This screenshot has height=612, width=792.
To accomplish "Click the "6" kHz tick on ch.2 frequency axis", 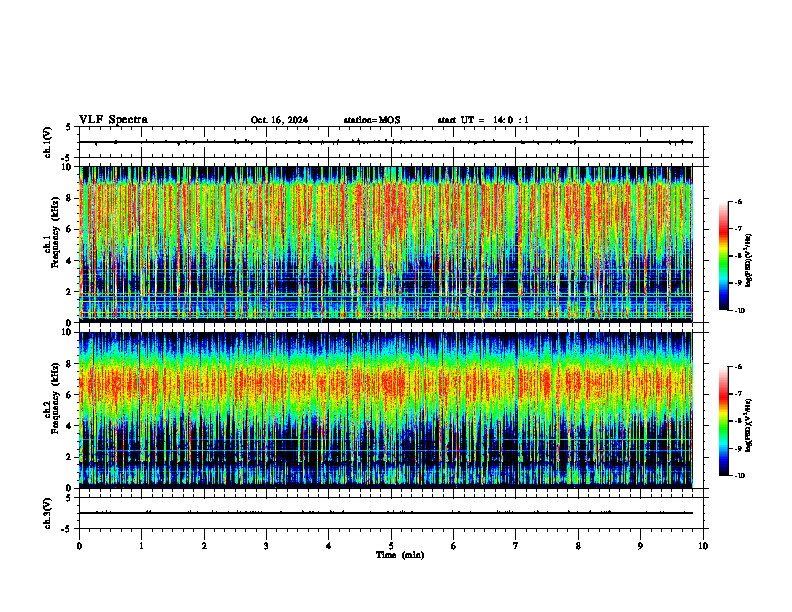I will (69, 395).
